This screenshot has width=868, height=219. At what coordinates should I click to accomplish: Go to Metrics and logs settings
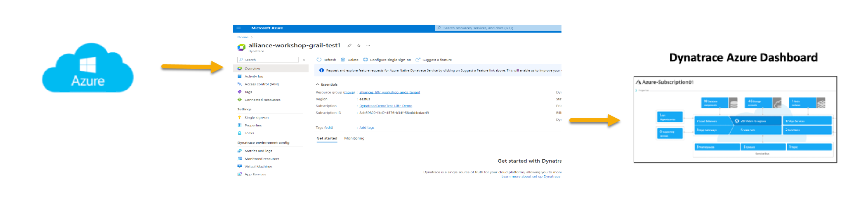click(258, 151)
